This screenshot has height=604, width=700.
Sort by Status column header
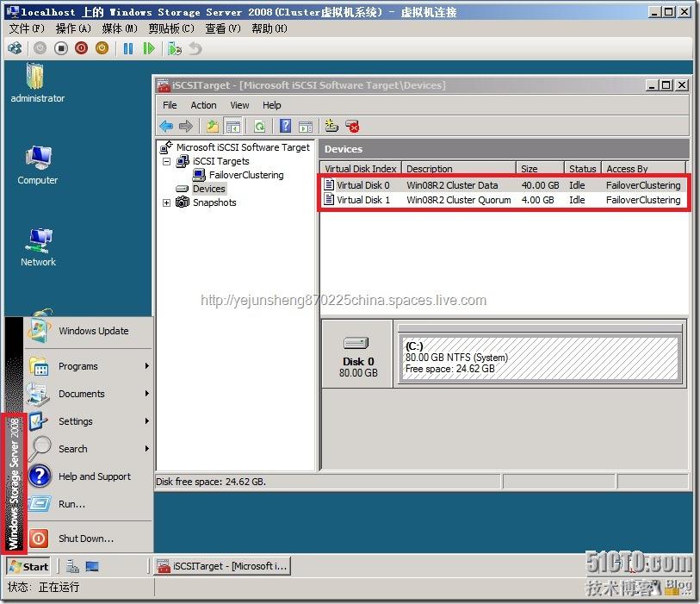pos(583,168)
